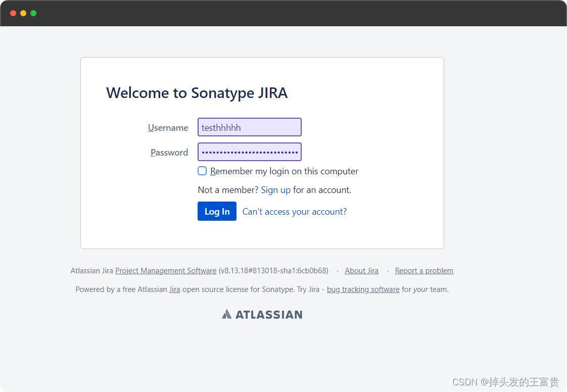Open Report a problem link
This screenshot has height=392, width=567.
[x=424, y=270]
